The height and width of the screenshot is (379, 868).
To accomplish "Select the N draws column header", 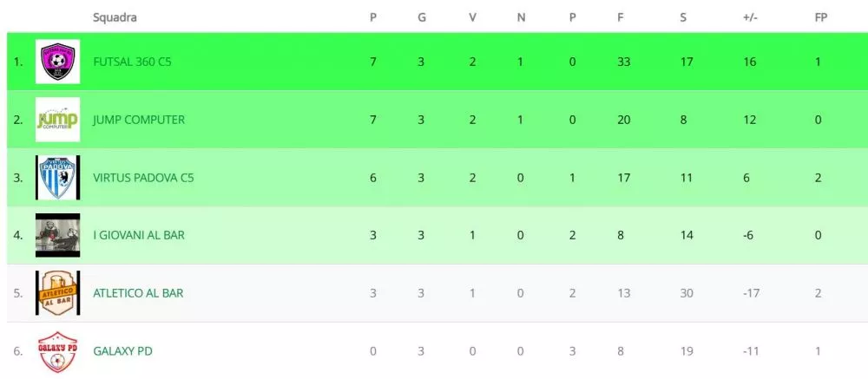I will tap(521, 17).
